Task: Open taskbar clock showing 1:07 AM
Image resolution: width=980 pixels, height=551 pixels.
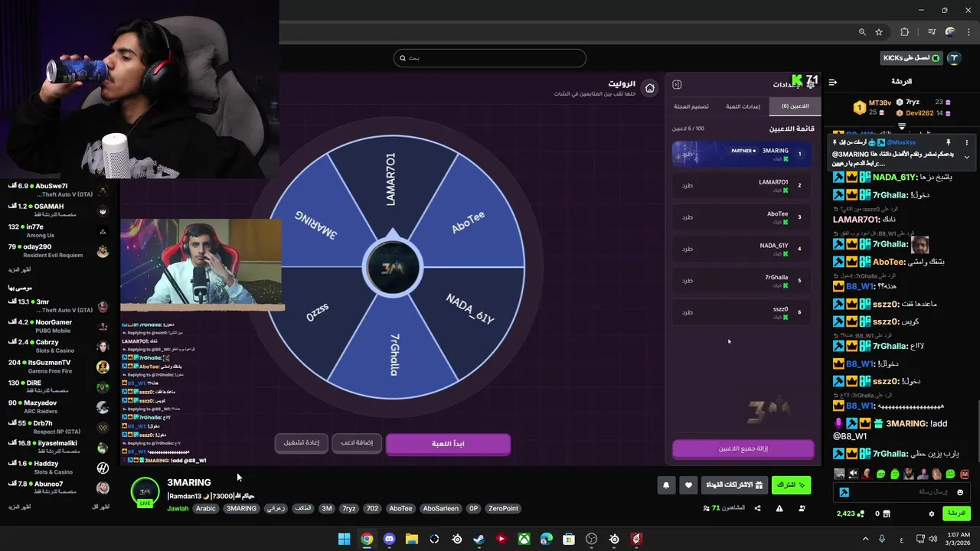Action: tap(958, 539)
